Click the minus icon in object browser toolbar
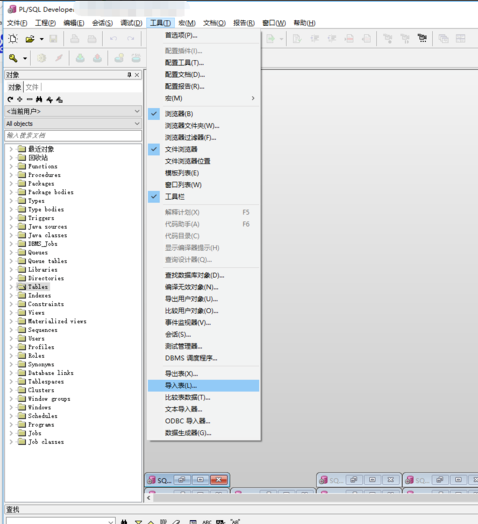478x524 pixels. pos(29,99)
